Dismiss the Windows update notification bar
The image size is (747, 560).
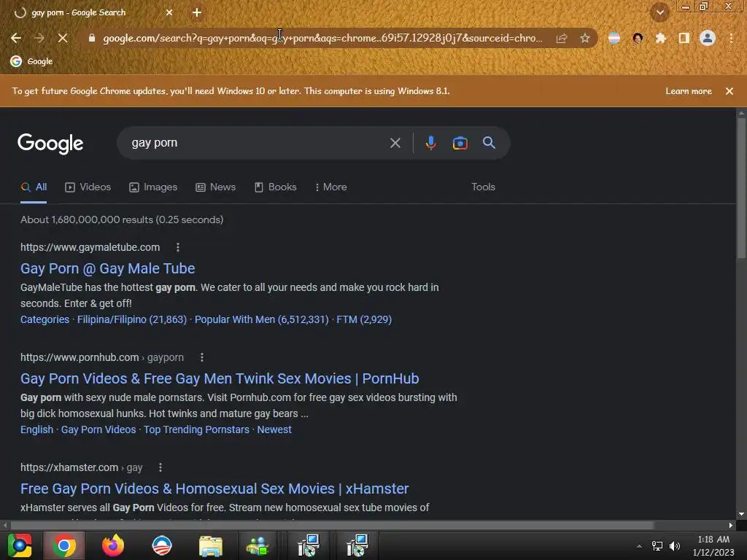[729, 91]
